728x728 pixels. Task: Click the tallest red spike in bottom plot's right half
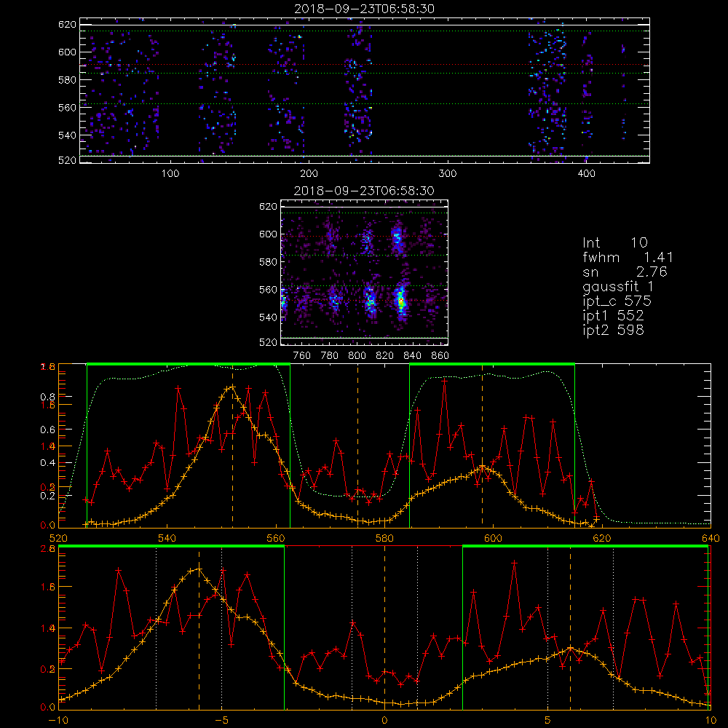[x=515, y=563]
